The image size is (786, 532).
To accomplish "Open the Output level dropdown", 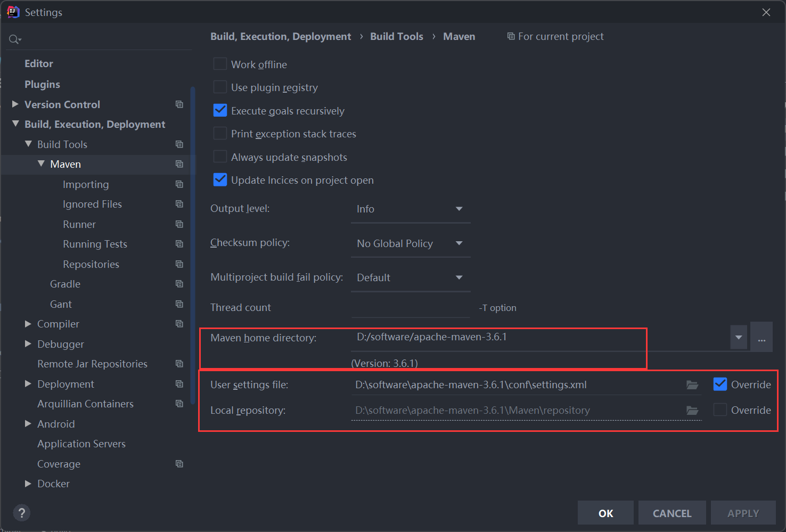I will point(411,209).
